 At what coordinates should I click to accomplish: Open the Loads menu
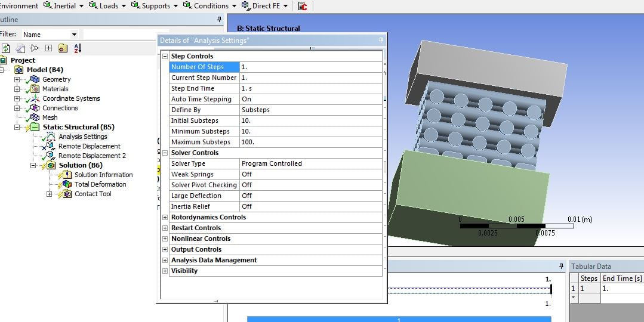pyautogui.click(x=107, y=6)
